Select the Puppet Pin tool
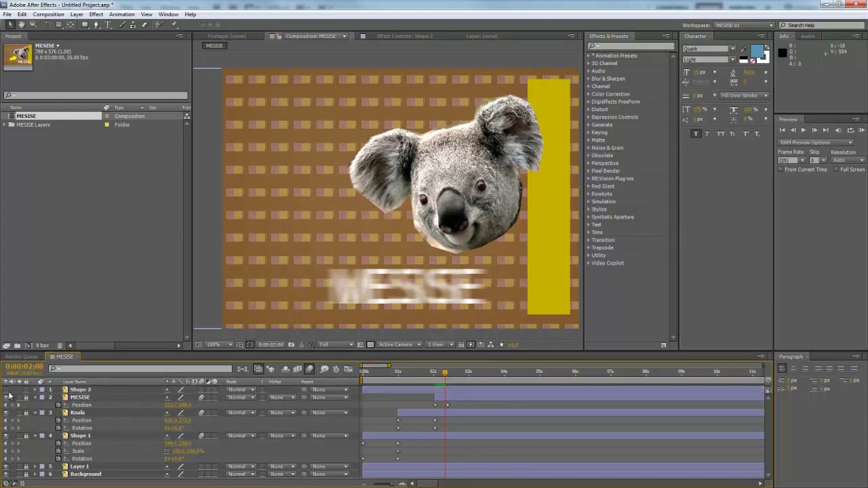The image size is (868, 488). point(173,25)
